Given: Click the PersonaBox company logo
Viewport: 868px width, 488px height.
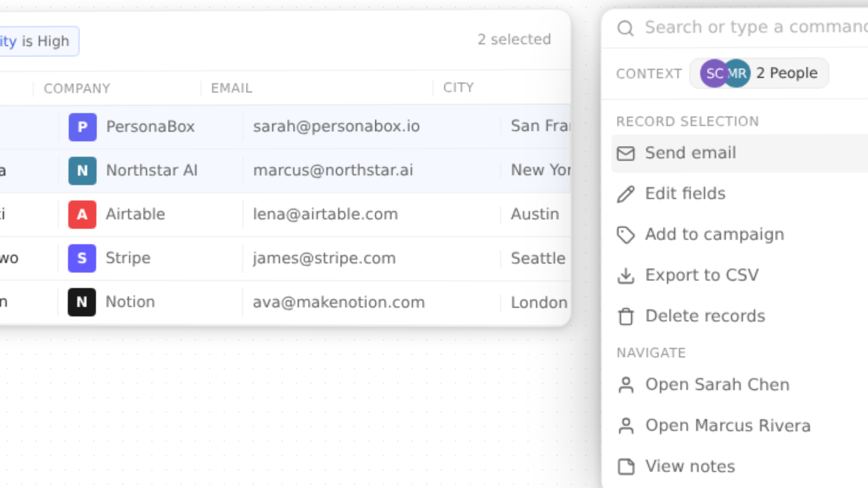Looking at the screenshot, I should point(82,127).
